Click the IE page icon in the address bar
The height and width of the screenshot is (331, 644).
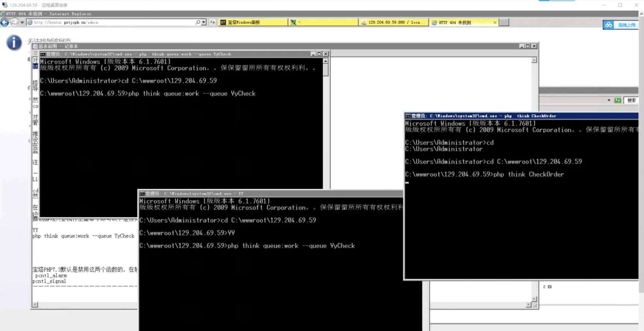click(30, 22)
